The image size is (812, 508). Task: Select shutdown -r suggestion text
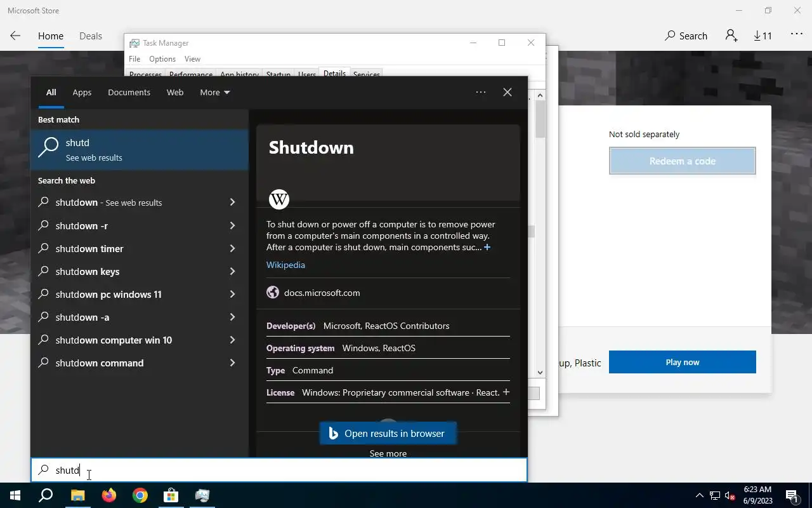coord(82,225)
